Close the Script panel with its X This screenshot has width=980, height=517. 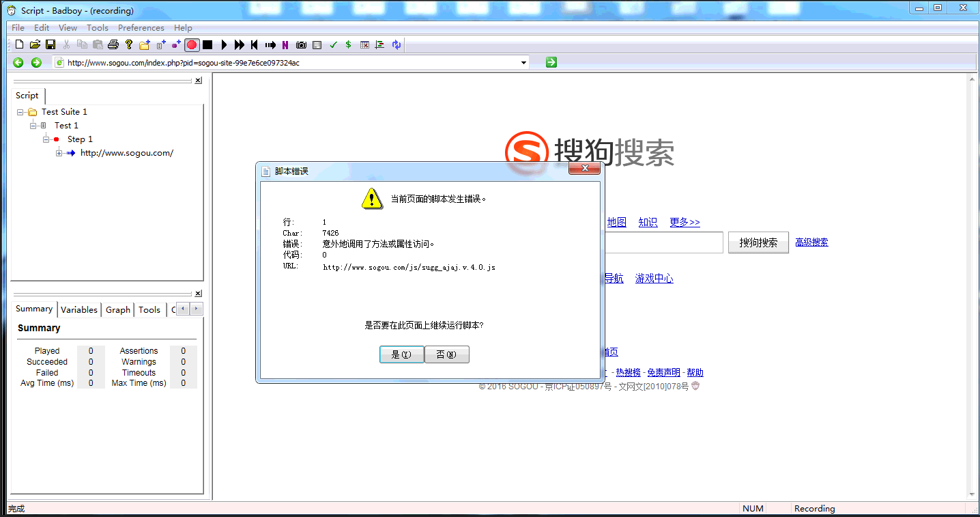tap(198, 81)
